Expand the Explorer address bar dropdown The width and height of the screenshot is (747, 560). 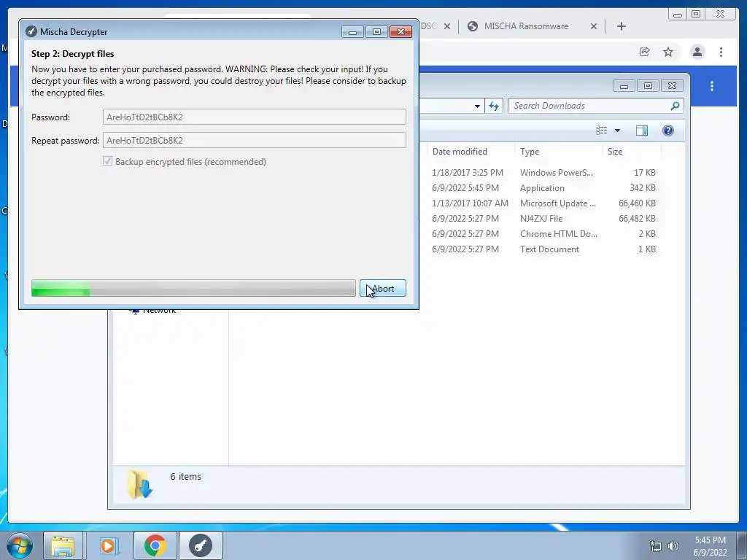point(477,106)
